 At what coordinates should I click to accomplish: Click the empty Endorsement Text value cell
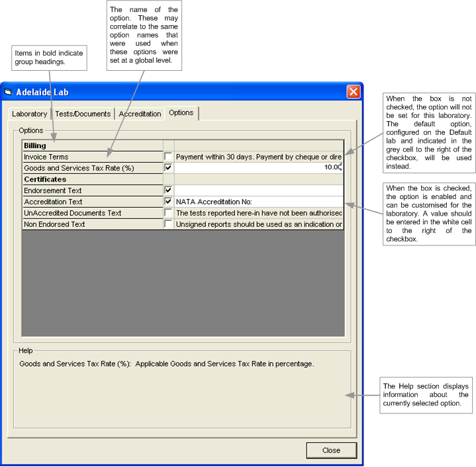[258, 191]
